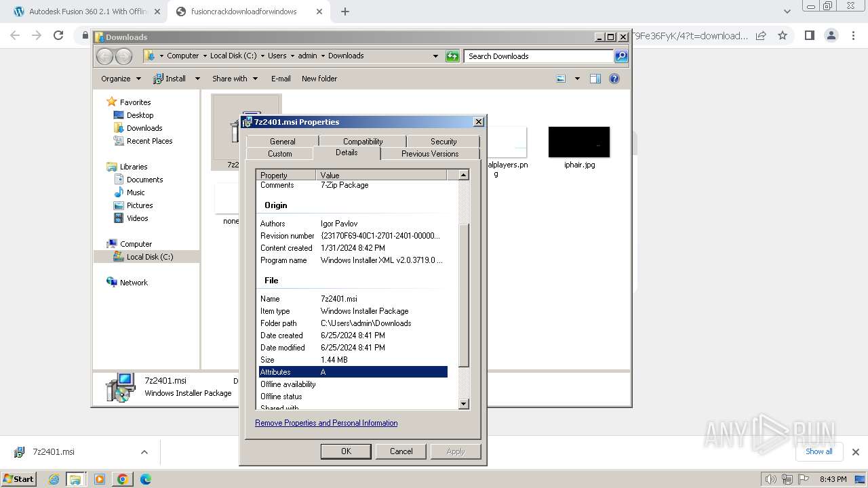
Task: Select Downloads in Favorites
Action: click(x=144, y=128)
